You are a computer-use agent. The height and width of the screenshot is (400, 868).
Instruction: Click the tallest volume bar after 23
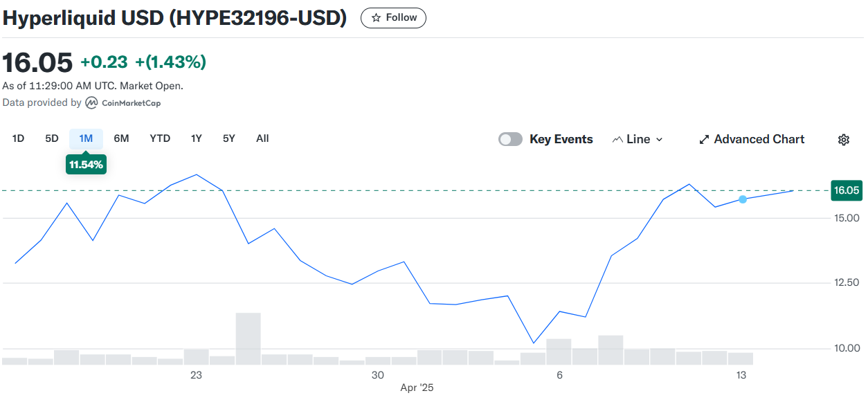click(248, 338)
